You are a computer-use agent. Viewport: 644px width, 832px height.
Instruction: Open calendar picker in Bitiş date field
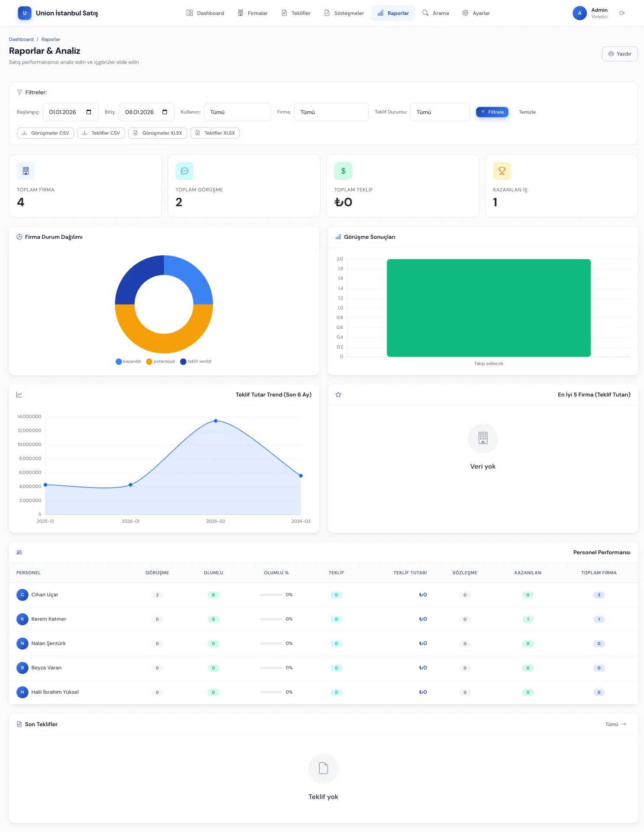click(x=165, y=112)
